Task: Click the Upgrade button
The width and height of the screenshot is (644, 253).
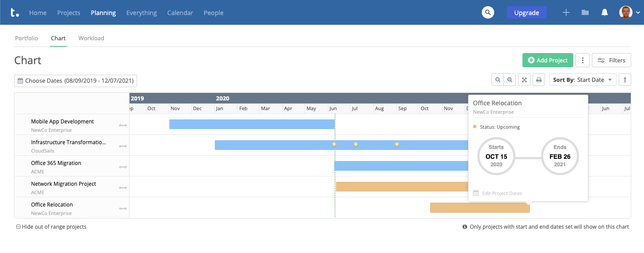Action: click(526, 12)
